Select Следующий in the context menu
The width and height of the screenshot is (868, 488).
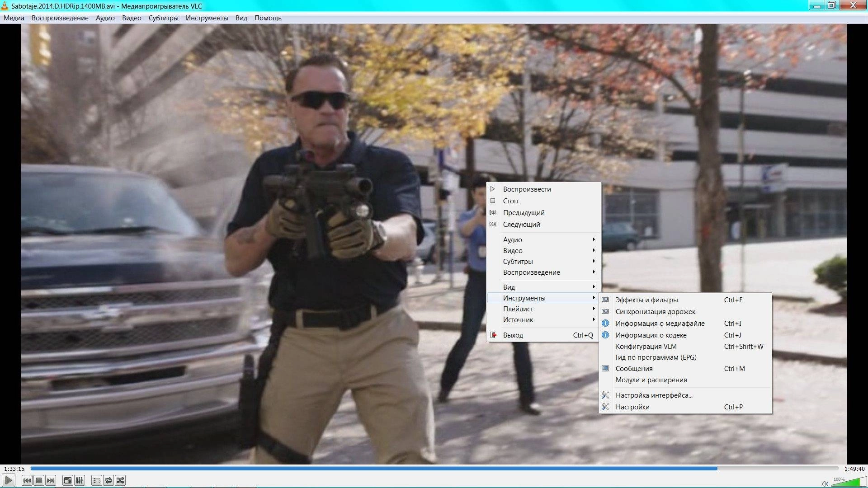543,225
